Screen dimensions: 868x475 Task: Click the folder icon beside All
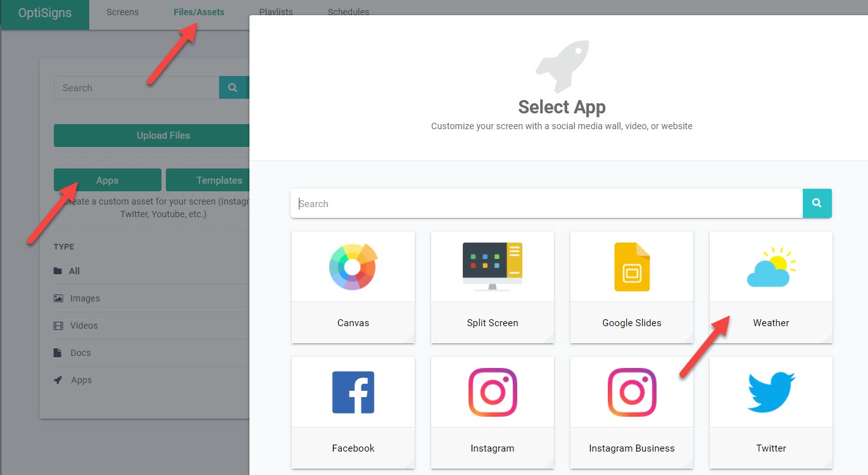click(58, 271)
